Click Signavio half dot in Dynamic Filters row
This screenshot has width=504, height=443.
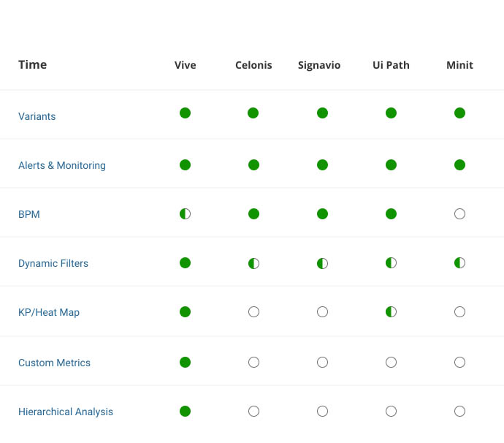[322, 263]
